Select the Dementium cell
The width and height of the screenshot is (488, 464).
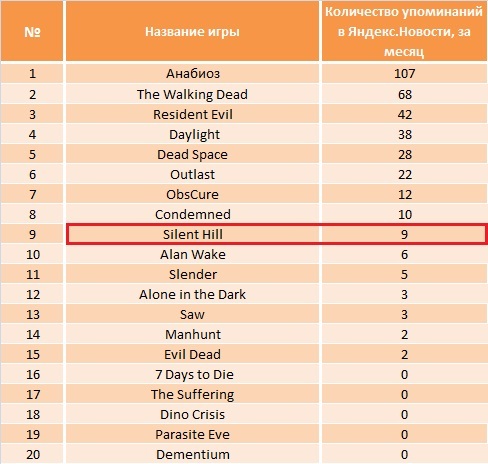(192, 454)
